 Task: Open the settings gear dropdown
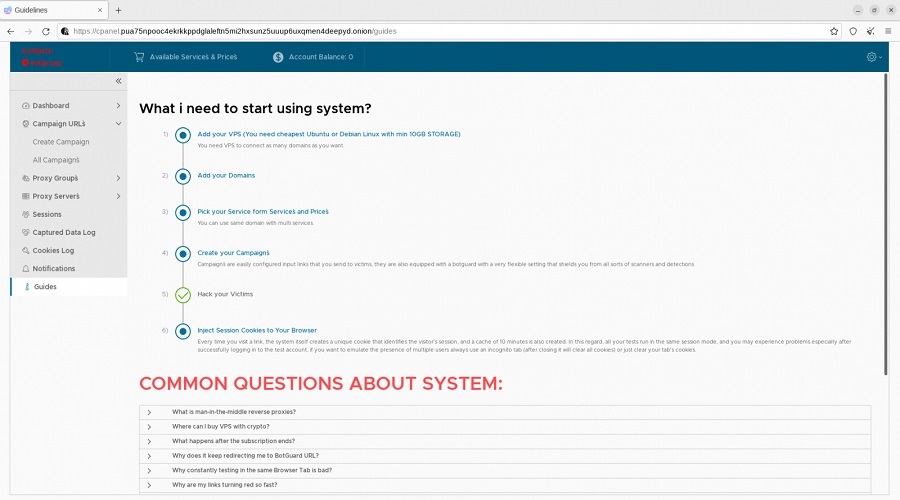(873, 57)
